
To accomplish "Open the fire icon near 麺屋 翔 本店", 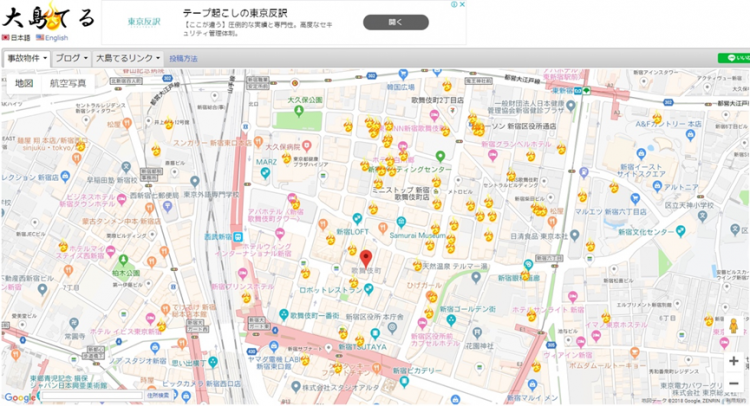I will 80,145.
